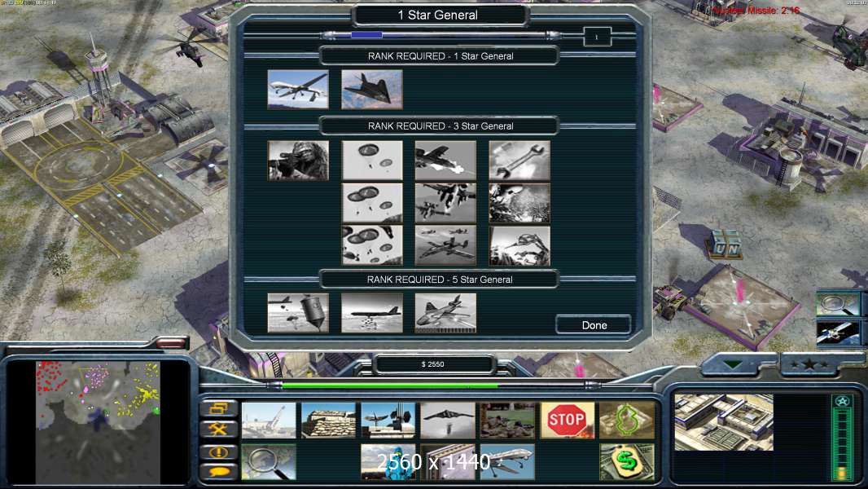868x489 pixels.
Task: Click the Command Center portrait image
Action: pyautogui.click(x=724, y=422)
